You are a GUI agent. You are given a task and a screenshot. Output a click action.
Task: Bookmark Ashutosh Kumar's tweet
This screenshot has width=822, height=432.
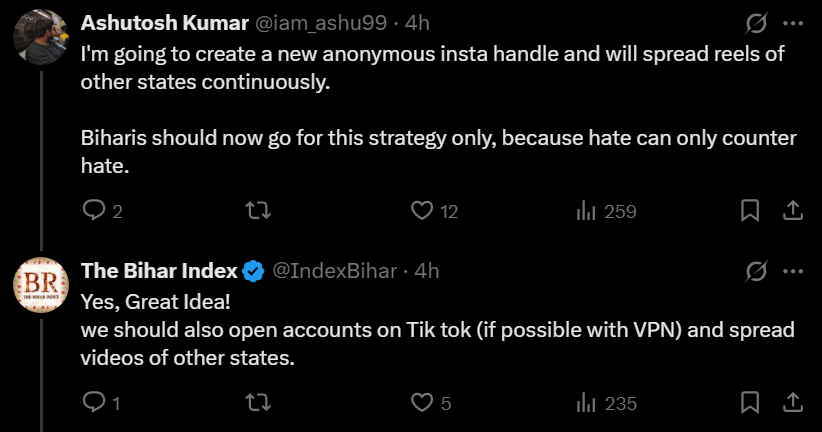tap(750, 211)
